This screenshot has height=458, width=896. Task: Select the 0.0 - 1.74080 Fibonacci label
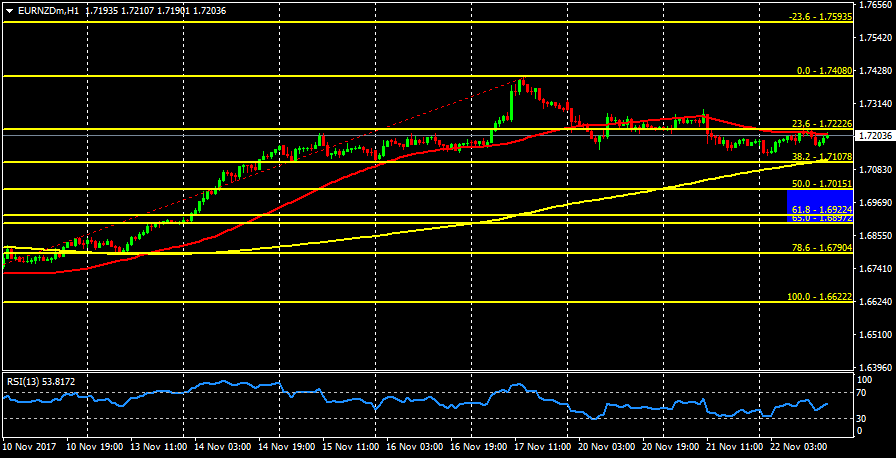tap(823, 71)
